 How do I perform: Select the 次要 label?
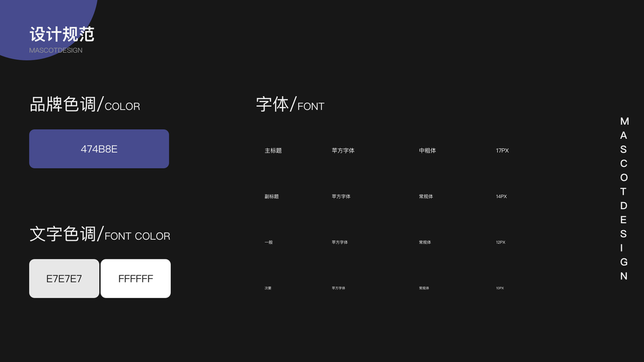click(268, 288)
